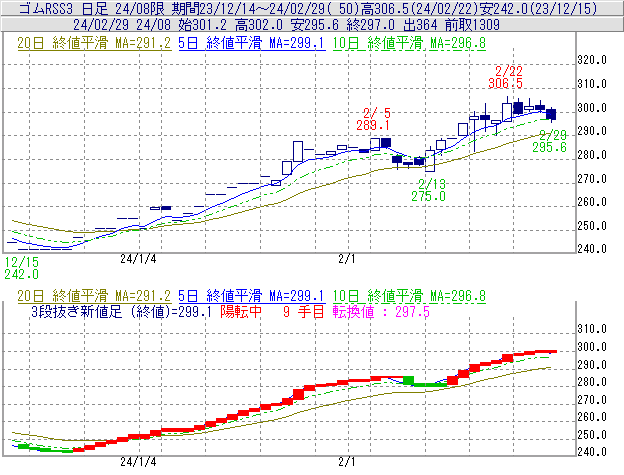The image size is (624, 475).
Task: Click the 2/1 date label under top chart
Action: [x=347, y=259]
